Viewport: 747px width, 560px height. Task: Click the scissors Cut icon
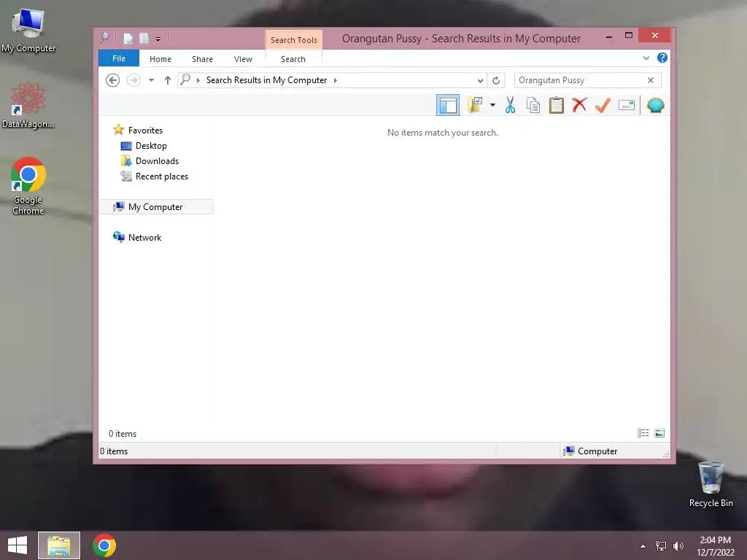point(510,105)
